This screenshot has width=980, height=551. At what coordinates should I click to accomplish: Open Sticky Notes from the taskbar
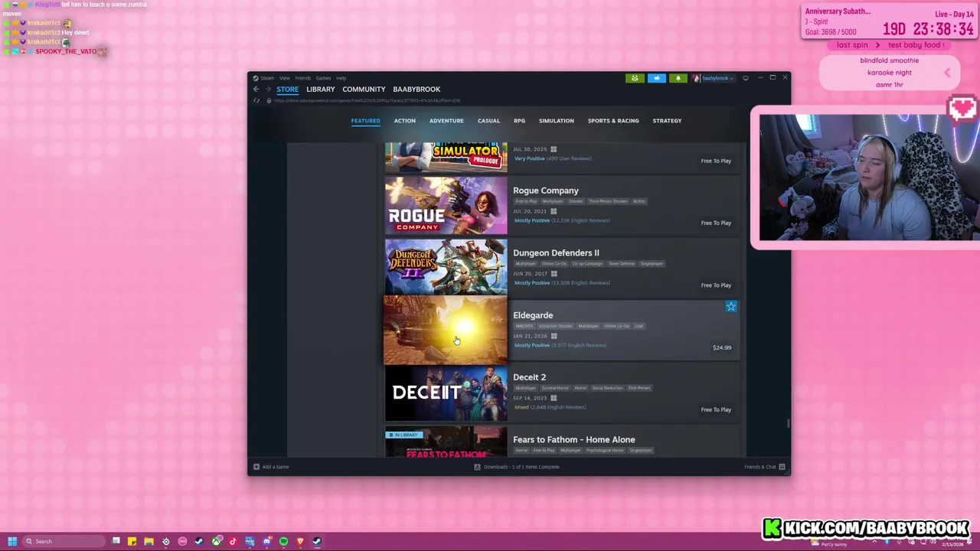tap(132, 541)
